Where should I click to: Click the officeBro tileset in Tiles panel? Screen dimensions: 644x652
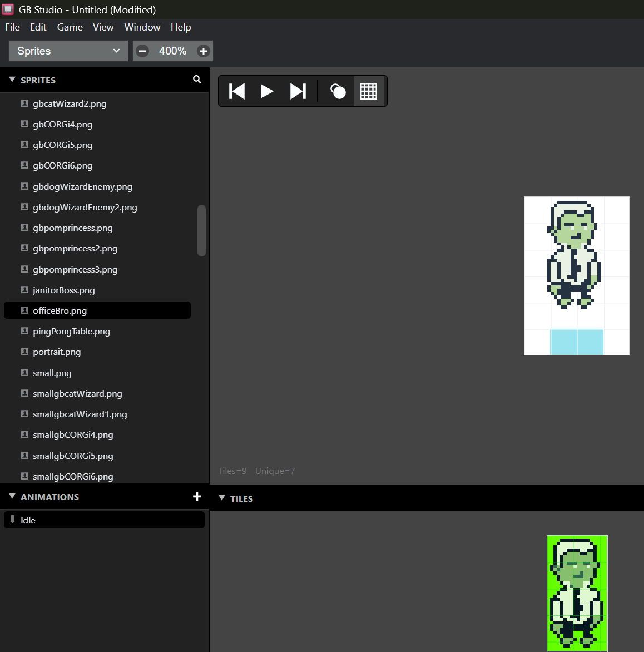(x=577, y=594)
